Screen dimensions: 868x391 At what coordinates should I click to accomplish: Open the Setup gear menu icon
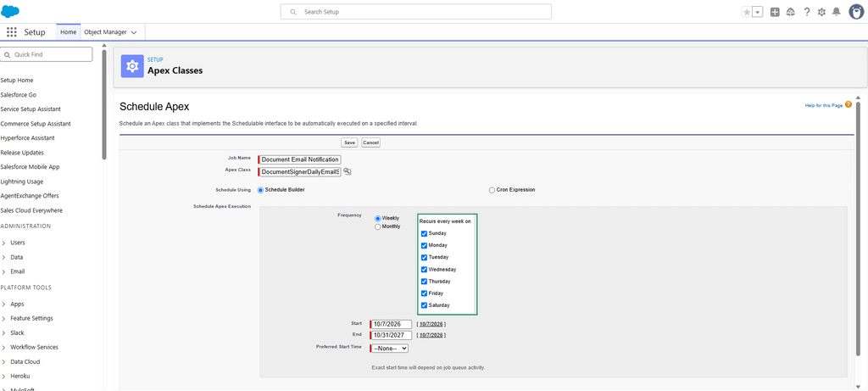pyautogui.click(x=821, y=12)
